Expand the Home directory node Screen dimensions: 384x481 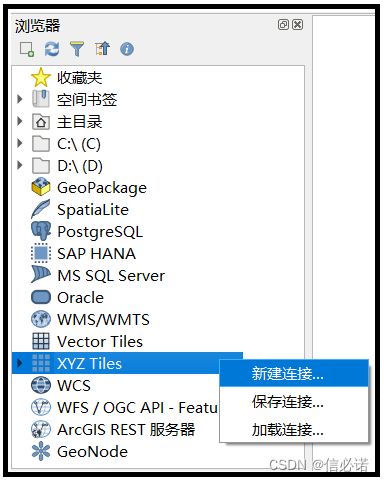pyautogui.click(x=20, y=121)
